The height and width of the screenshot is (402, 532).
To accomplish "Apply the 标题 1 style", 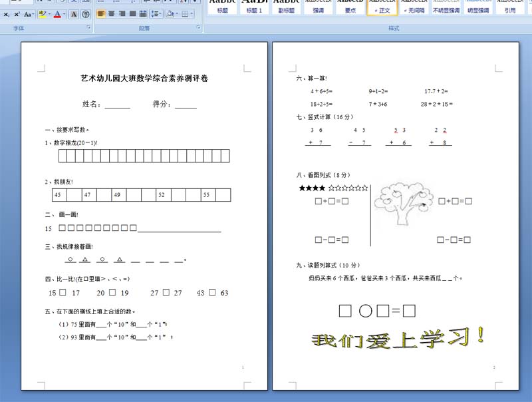I will pyautogui.click(x=254, y=7).
